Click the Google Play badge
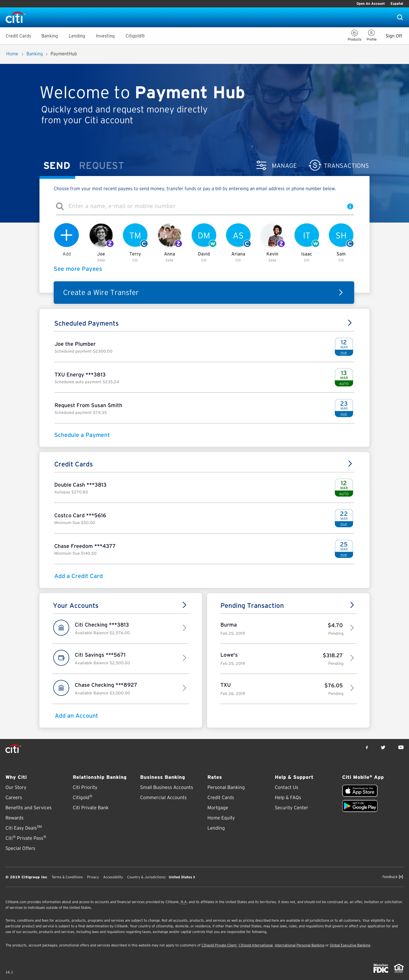 point(360,806)
